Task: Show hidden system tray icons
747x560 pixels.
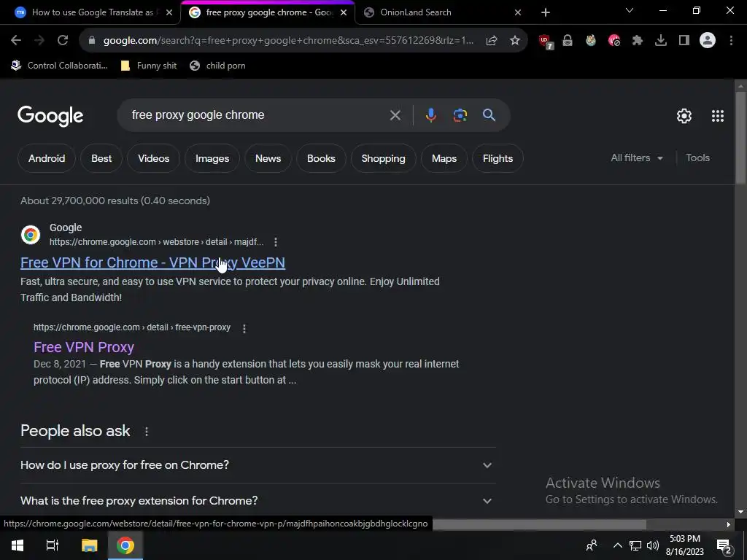Action: [617, 545]
